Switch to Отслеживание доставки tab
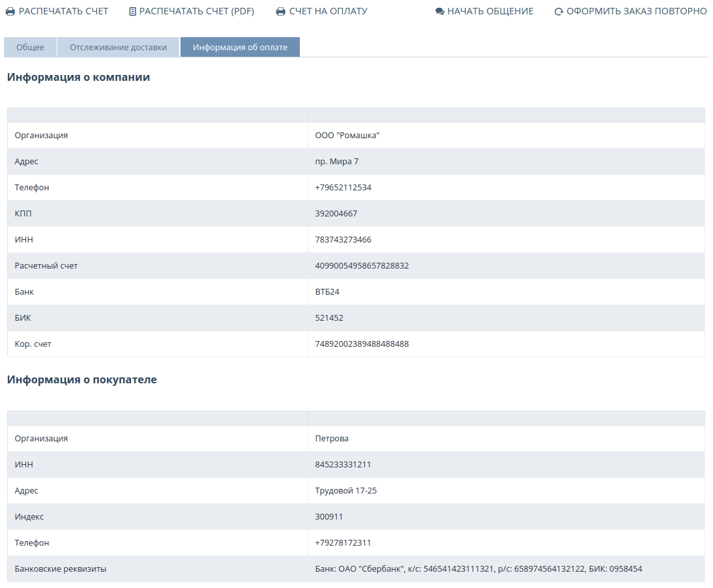 click(x=118, y=48)
